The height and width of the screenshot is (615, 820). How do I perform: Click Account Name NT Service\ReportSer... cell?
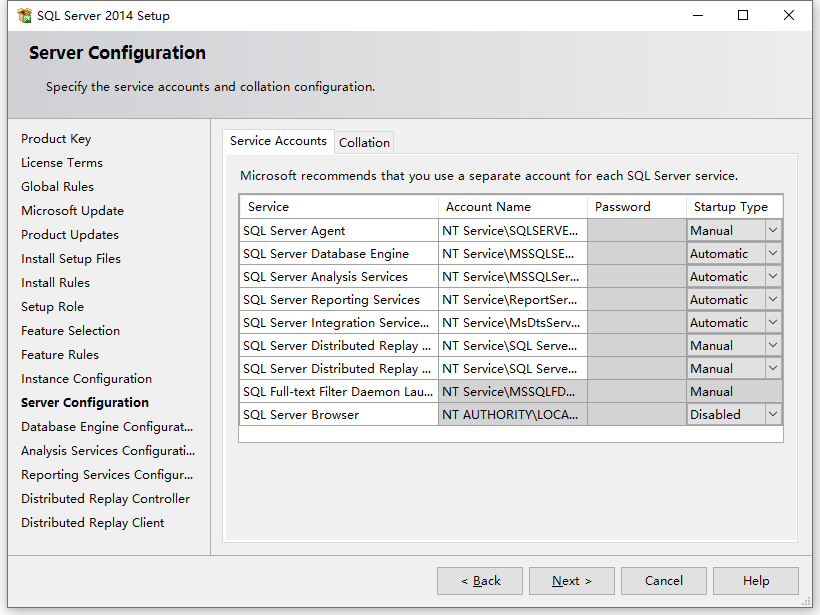512,299
